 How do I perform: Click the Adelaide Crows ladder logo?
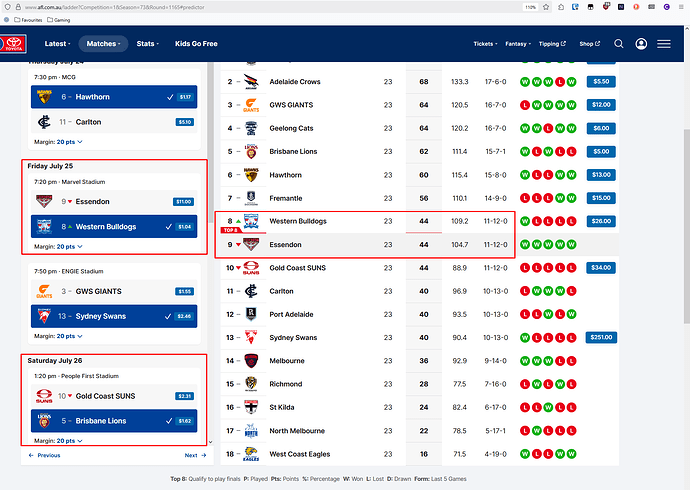tap(251, 82)
